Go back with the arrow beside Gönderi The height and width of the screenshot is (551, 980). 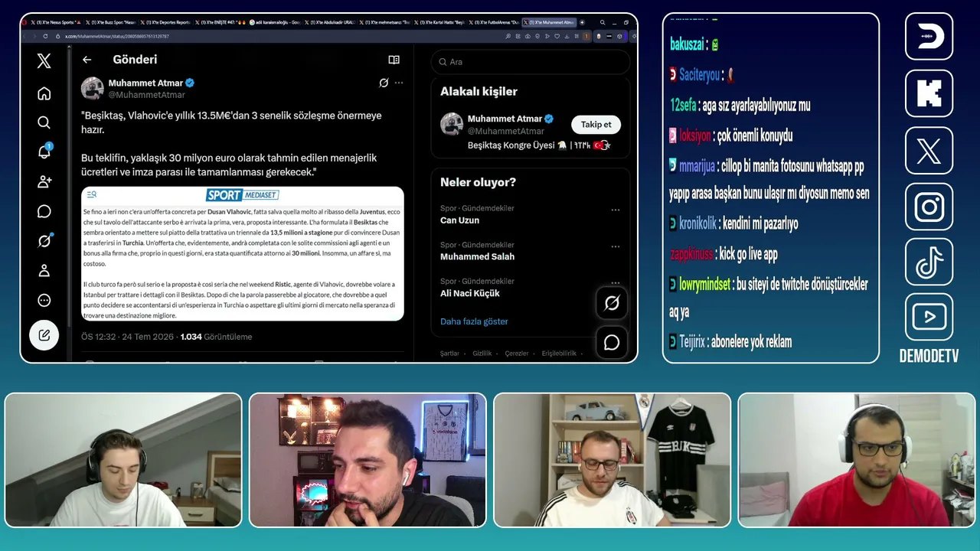[x=87, y=60]
